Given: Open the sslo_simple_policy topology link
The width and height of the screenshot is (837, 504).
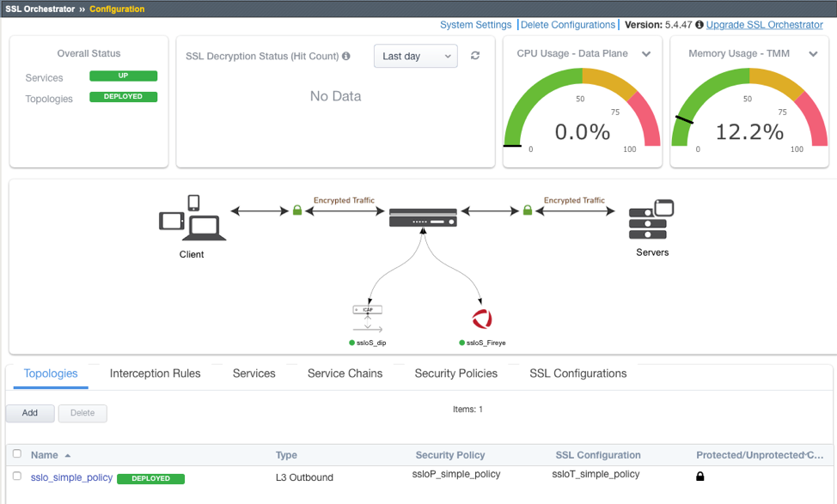Looking at the screenshot, I should 71,477.
